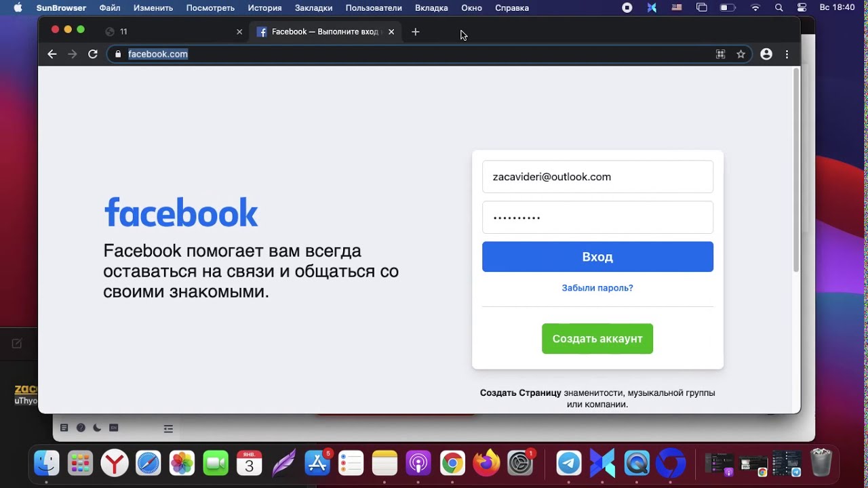Follow the Создать Страницу link
Screen dimensions: 868x488
point(521,393)
